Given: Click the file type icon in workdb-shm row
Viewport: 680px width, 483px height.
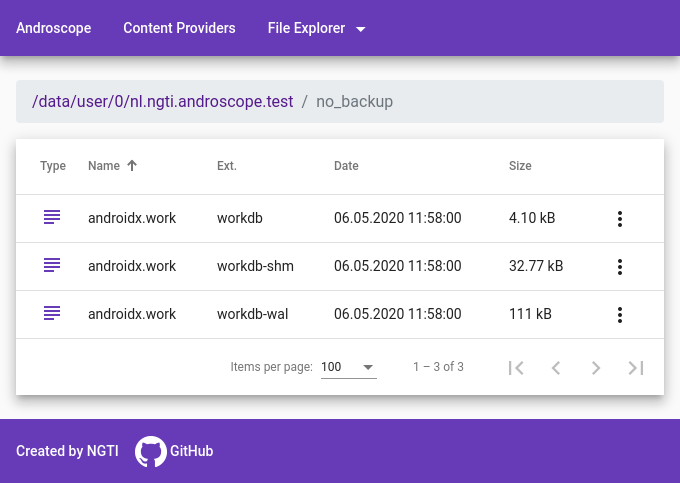Looking at the screenshot, I should [x=52, y=265].
